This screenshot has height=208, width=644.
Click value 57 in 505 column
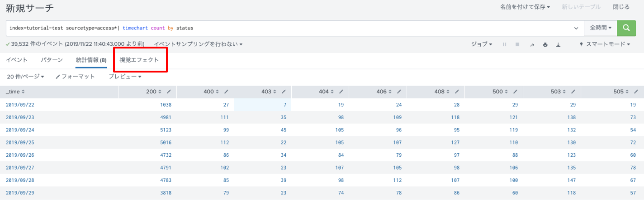click(x=632, y=193)
